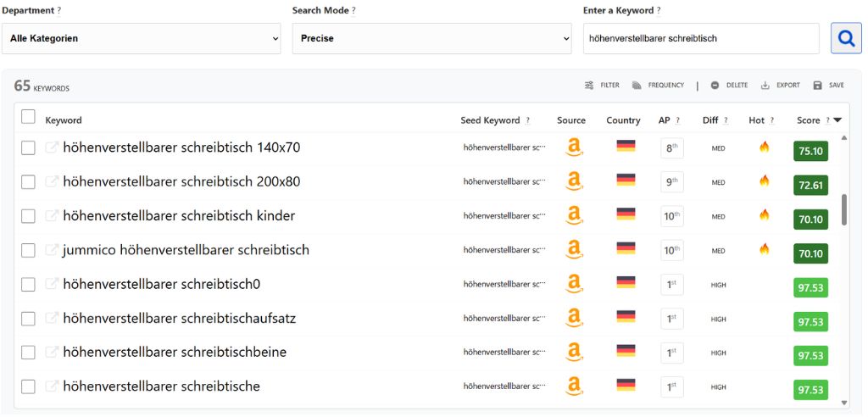Click the Delete keywords button
868x417 pixels.
(x=729, y=86)
